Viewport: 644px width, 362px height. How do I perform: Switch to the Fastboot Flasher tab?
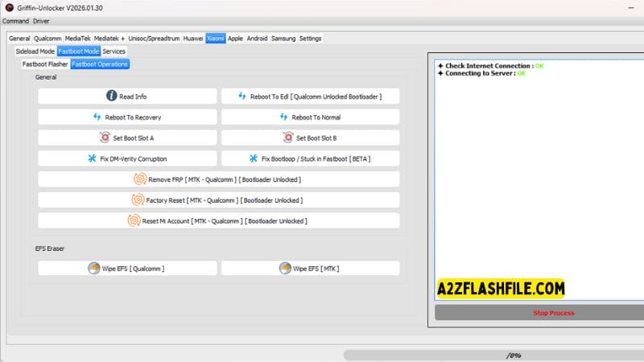pos(45,64)
